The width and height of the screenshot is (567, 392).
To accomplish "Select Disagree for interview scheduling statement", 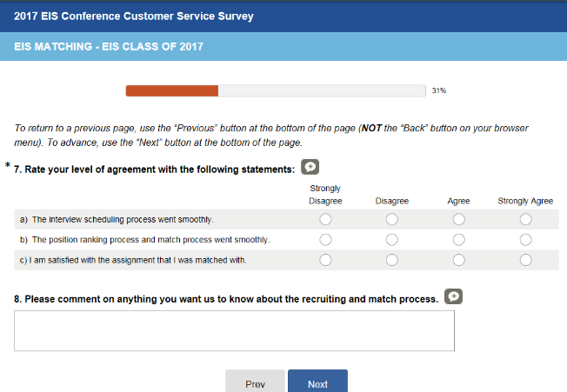I will 391,218.
